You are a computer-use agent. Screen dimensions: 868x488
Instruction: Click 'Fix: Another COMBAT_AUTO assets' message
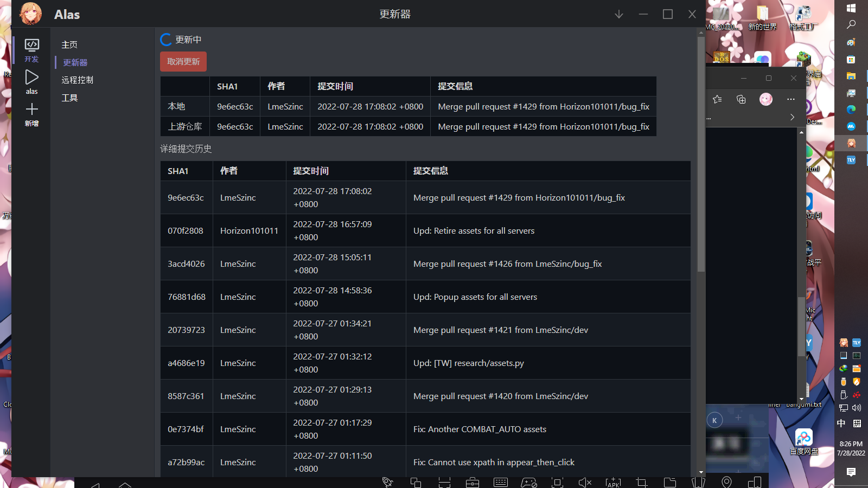[480, 429]
